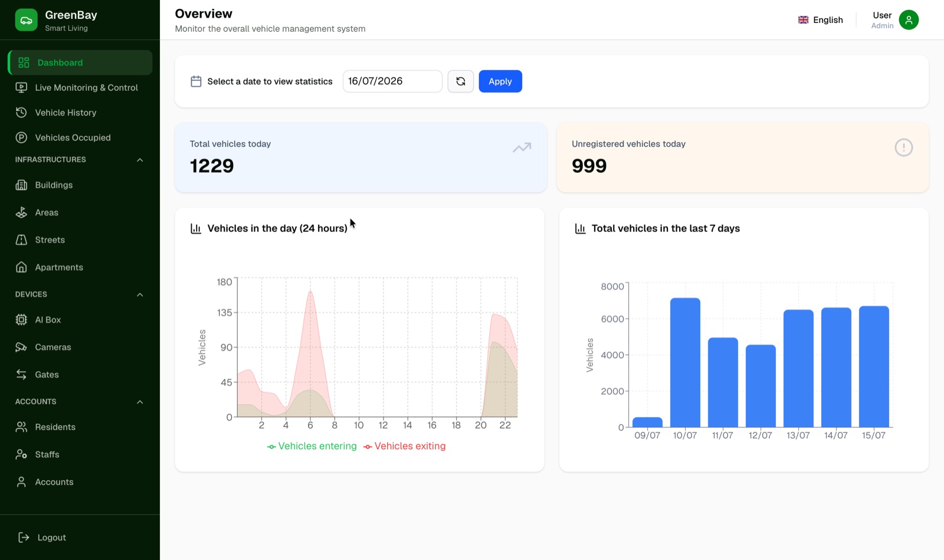
Task: Collapse the Devices section
Action: (x=140, y=294)
